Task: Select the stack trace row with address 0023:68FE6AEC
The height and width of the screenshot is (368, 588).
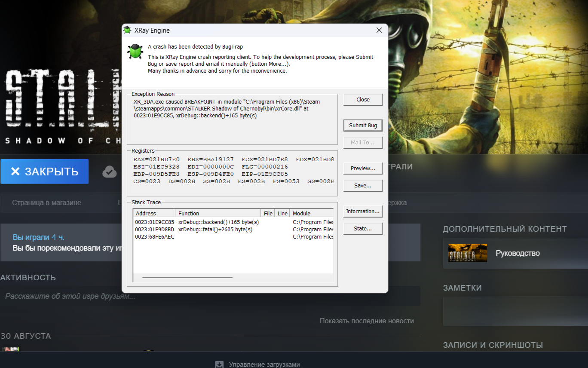Action: click(x=234, y=237)
